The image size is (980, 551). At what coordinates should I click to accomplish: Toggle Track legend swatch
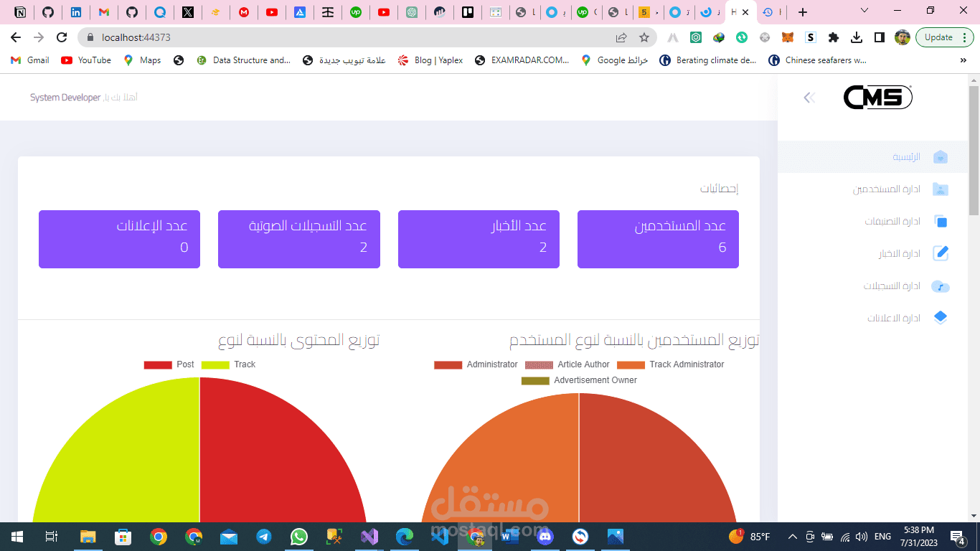pos(215,364)
